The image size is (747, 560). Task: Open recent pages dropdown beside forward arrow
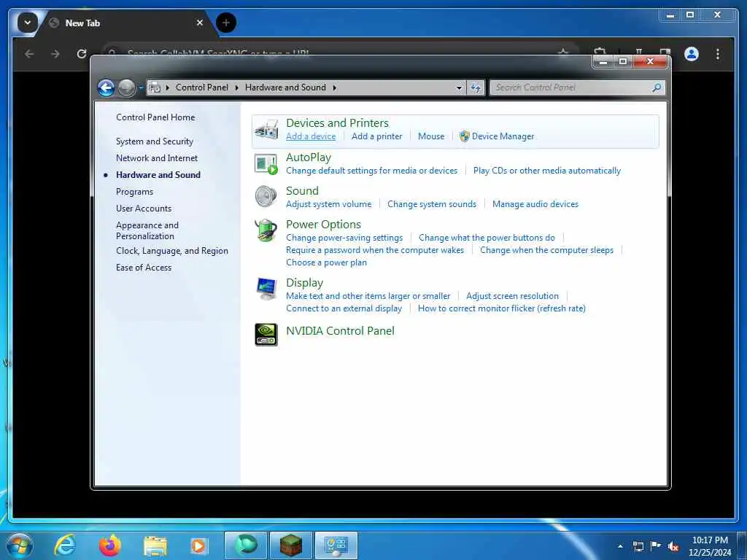141,87
